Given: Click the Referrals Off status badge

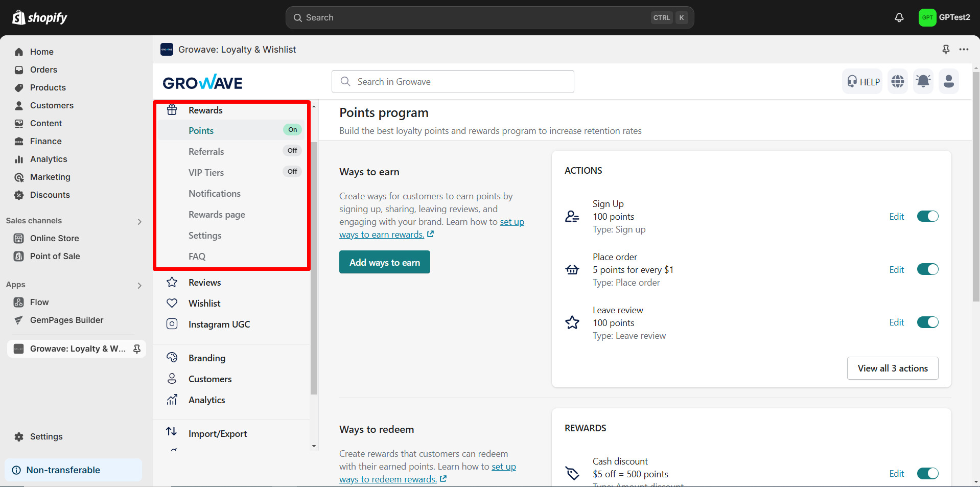Looking at the screenshot, I should 292,151.
